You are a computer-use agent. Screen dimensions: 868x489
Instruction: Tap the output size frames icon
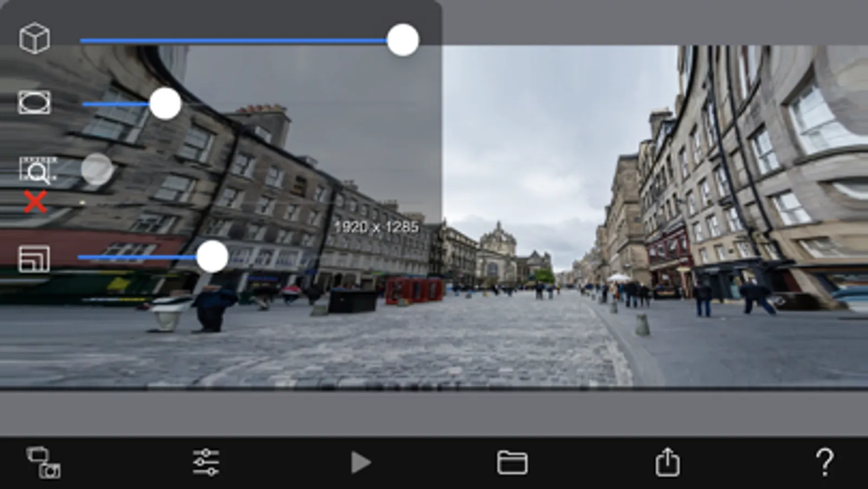click(x=34, y=259)
